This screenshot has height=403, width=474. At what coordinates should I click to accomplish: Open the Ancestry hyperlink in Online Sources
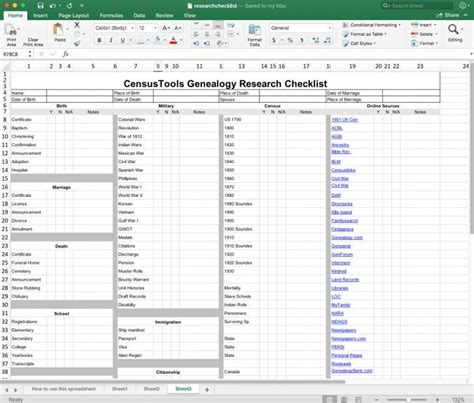click(x=340, y=145)
